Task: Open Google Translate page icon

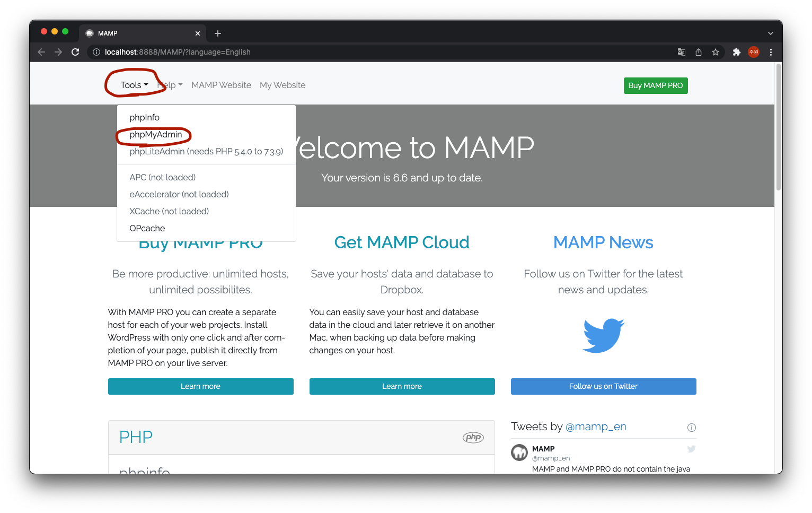Action: [682, 52]
